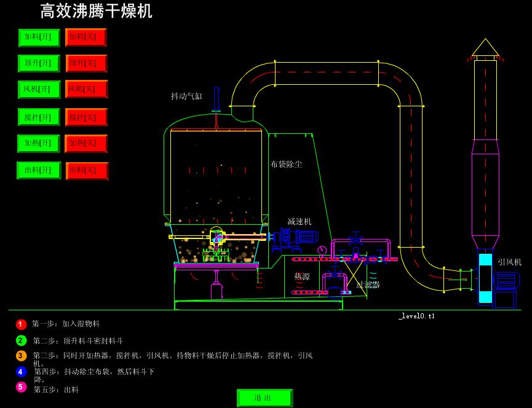Click the red step 1 circle indicator
Image resolution: width=532 pixels, height=408 pixels.
click(x=22, y=324)
